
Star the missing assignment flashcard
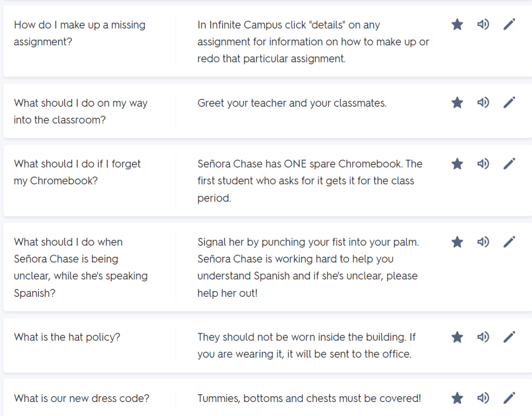click(x=457, y=24)
